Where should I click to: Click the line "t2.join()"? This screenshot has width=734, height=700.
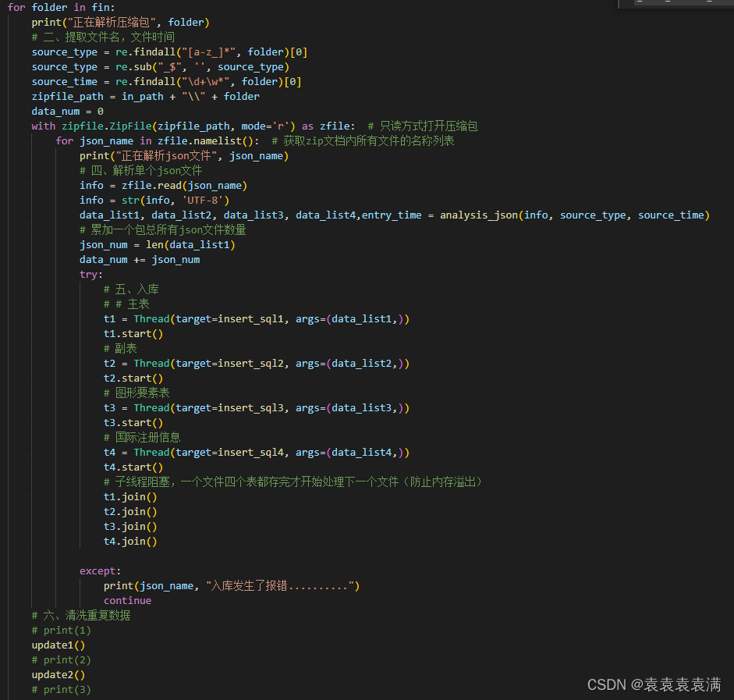(130, 512)
